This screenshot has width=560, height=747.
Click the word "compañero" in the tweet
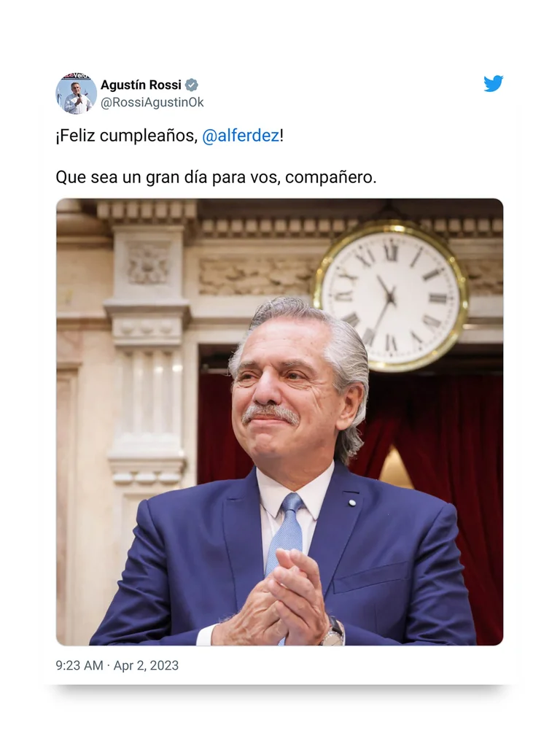[x=329, y=177]
